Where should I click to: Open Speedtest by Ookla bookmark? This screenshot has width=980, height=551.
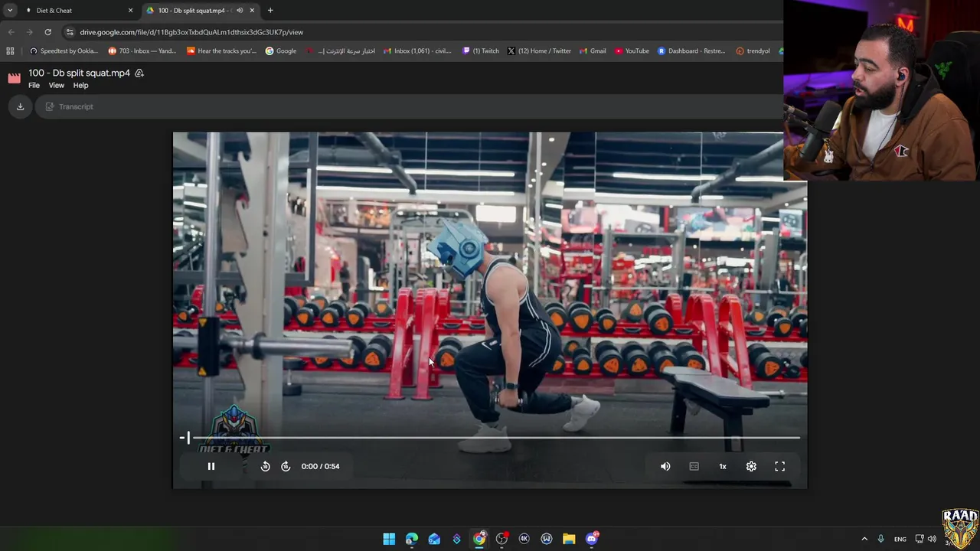pyautogui.click(x=64, y=51)
